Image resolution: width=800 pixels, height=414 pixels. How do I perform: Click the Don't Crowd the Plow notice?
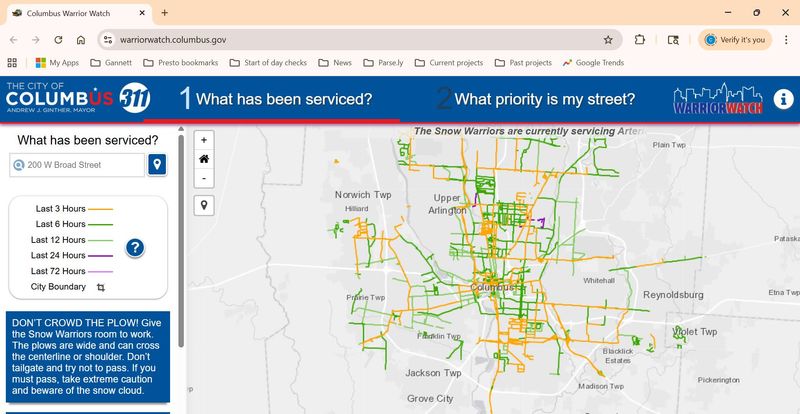pyautogui.click(x=88, y=357)
